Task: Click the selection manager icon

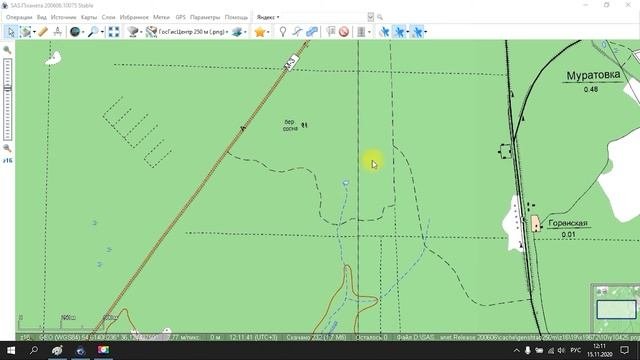Action: [x=26, y=32]
